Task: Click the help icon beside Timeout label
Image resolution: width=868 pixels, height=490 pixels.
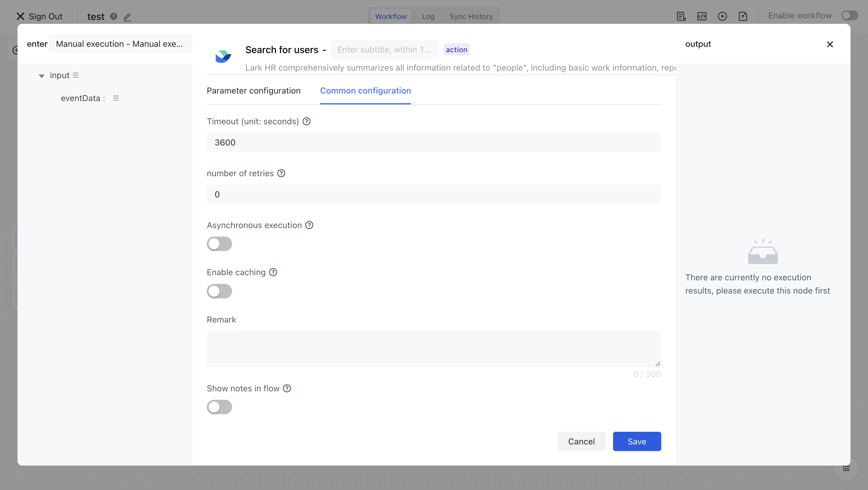Action: [x=306, y=121]
